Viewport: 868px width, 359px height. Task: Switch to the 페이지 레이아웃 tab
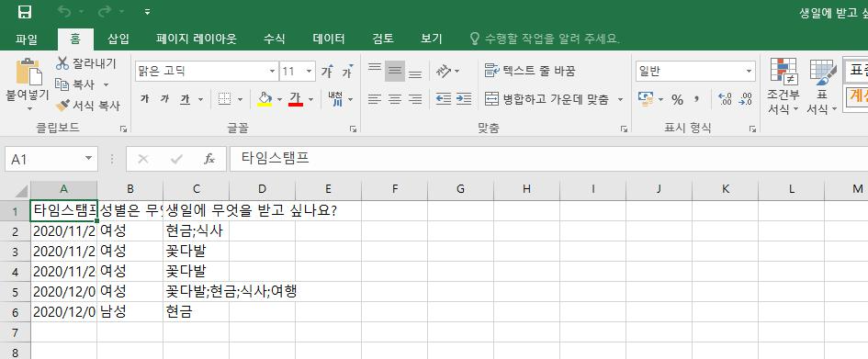point(196,39)
